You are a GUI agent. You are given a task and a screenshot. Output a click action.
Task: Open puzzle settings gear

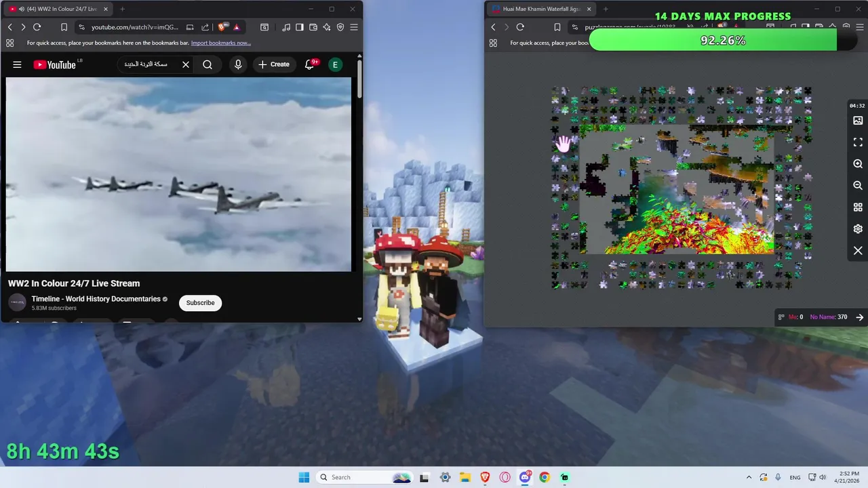click(858, 229)
